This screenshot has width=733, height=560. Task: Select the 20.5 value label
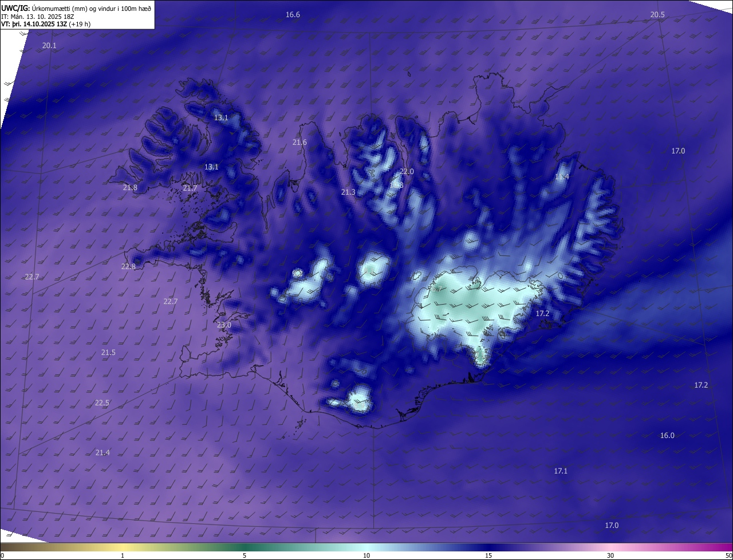tap(657, 14)
